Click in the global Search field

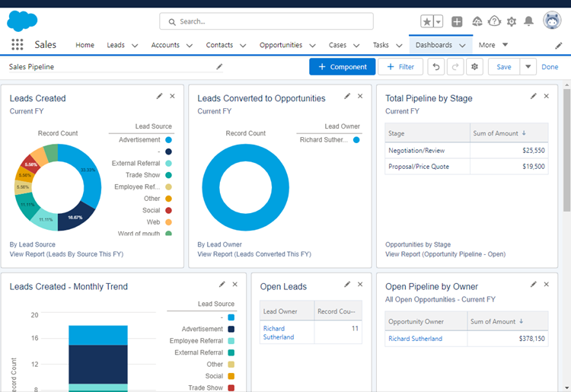[x=266, y=21]
